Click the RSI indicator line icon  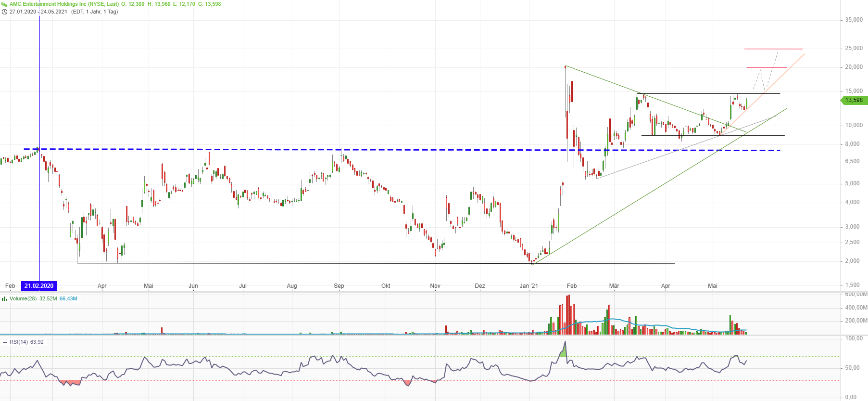pyautogui.click(x=5, y=342)
